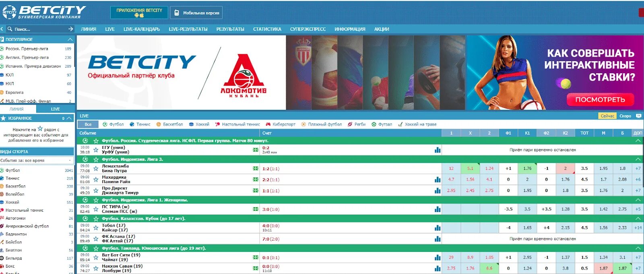
Task: Click live video icon for Лемахтамба match
Action: (256, 169)
